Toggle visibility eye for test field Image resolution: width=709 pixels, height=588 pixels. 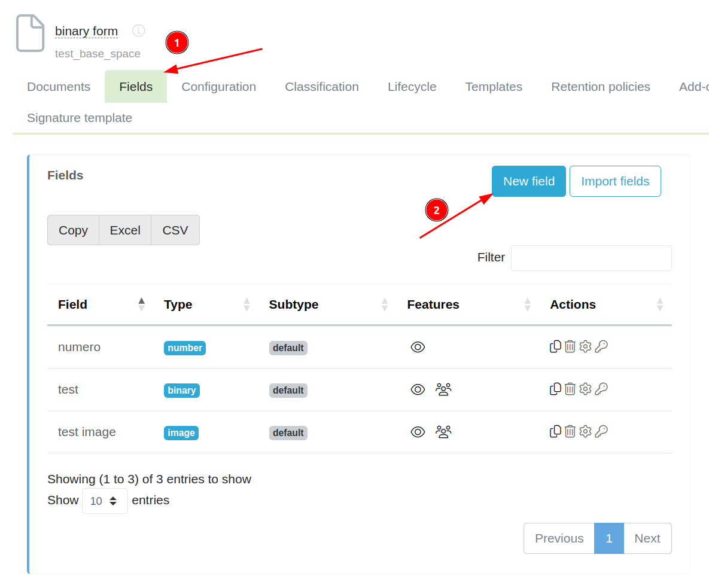pyautogui.click(x=418, y=389)
